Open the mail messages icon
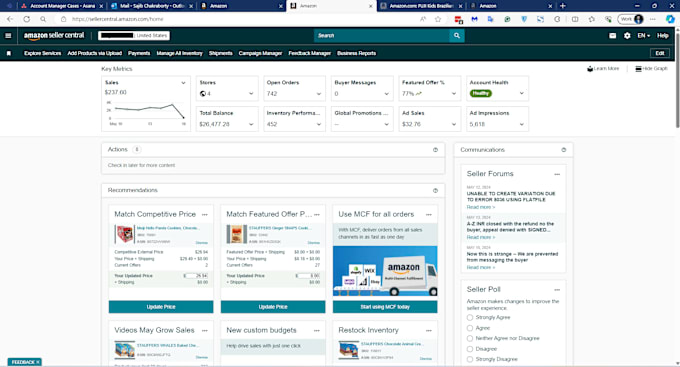This screenshot has height=367, width=680. (612, 36)
